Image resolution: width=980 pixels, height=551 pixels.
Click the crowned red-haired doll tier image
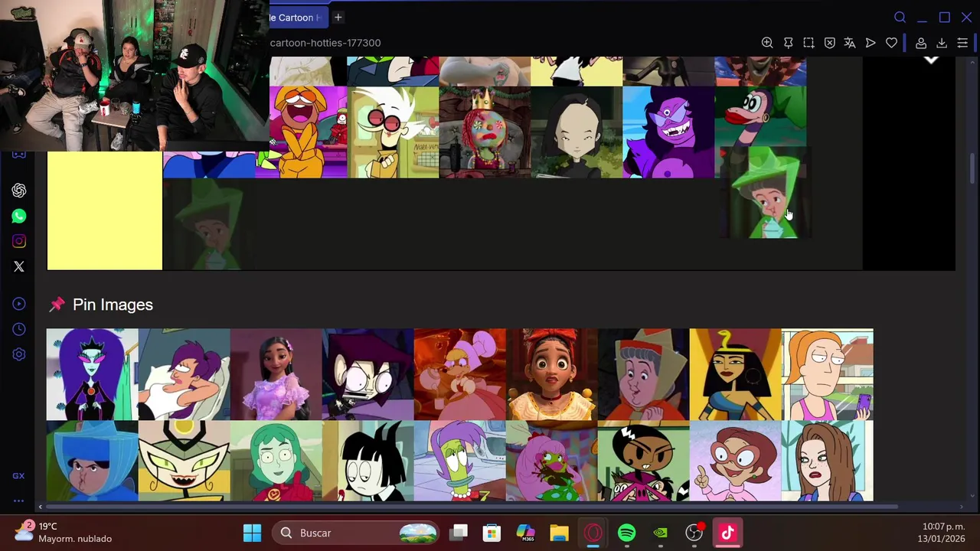(485, 132)
